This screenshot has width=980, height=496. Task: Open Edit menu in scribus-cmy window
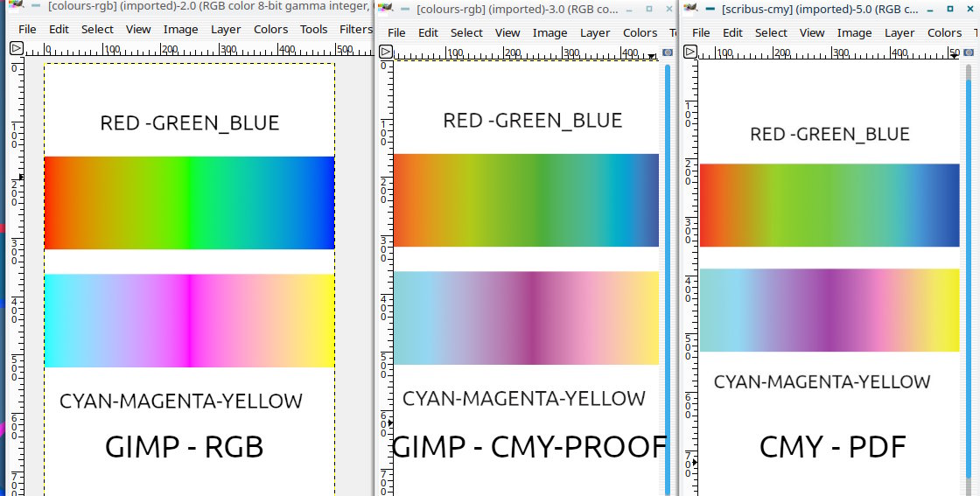[x=732, y=32]
